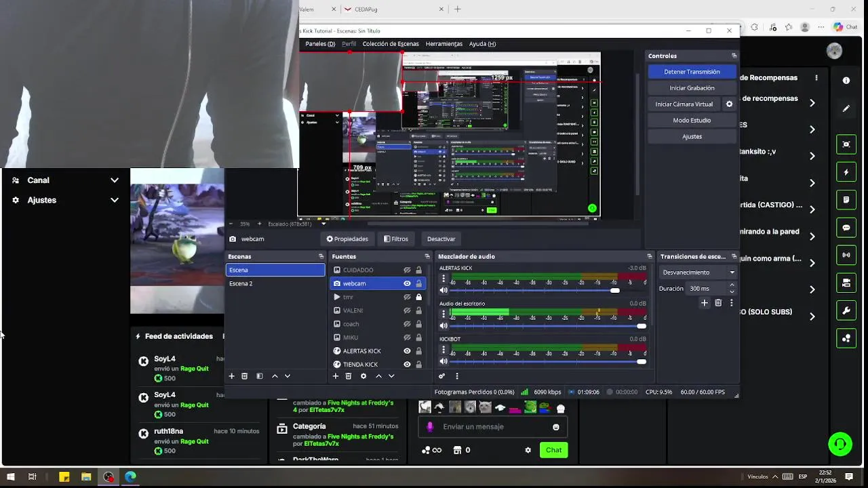Open the Perfil menu
868x488 pixels.
pos(349,44)
